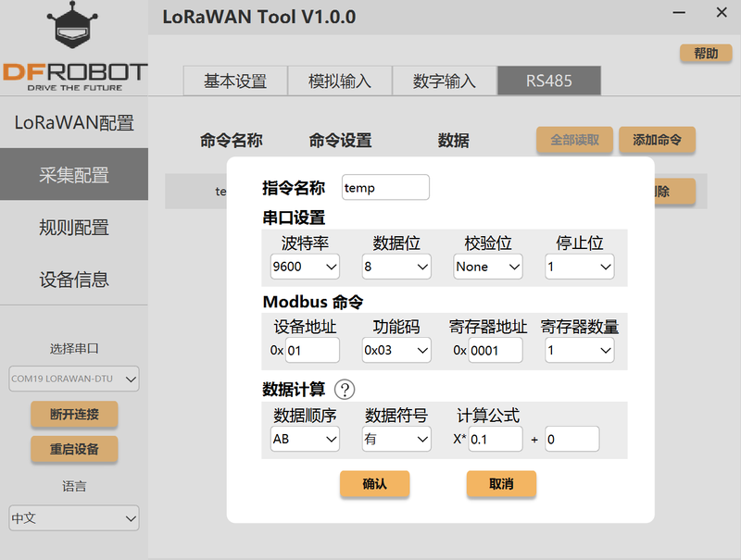Minimize the LoRaWAN Tool window
The image size is (741, 560).
[x=680, y=13]
